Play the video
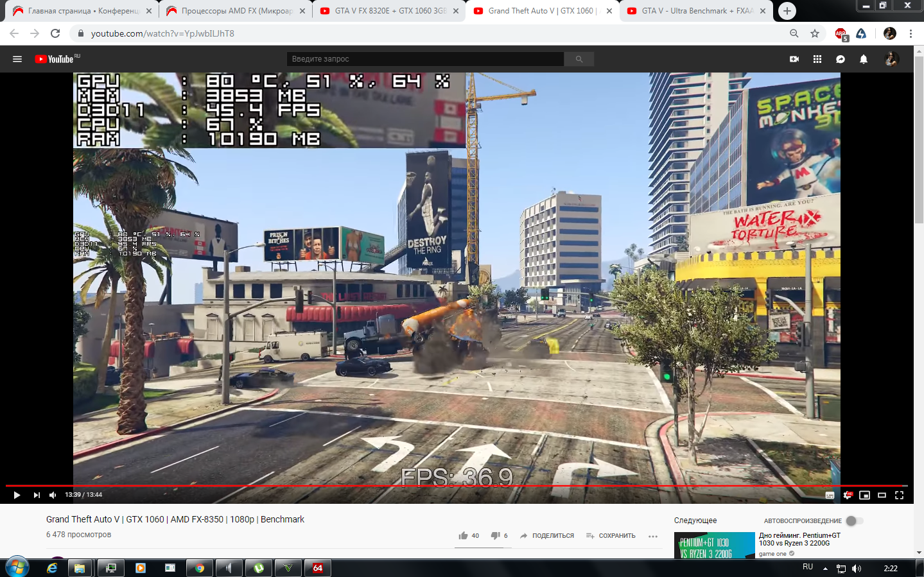 pyautogui.click(x=17, y=495)
